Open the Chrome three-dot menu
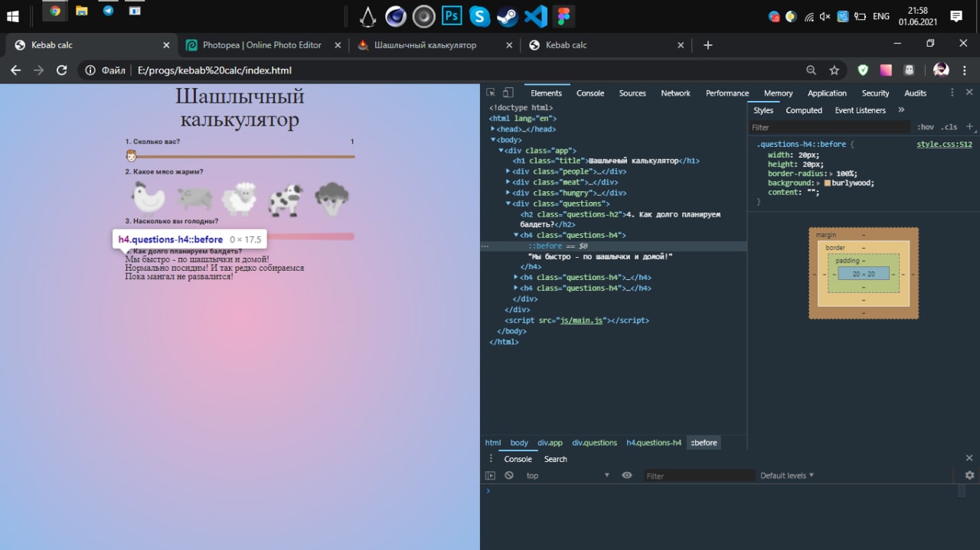Viewport: 980px width, 550px height. pyautogui.click(x=965, y=70)
